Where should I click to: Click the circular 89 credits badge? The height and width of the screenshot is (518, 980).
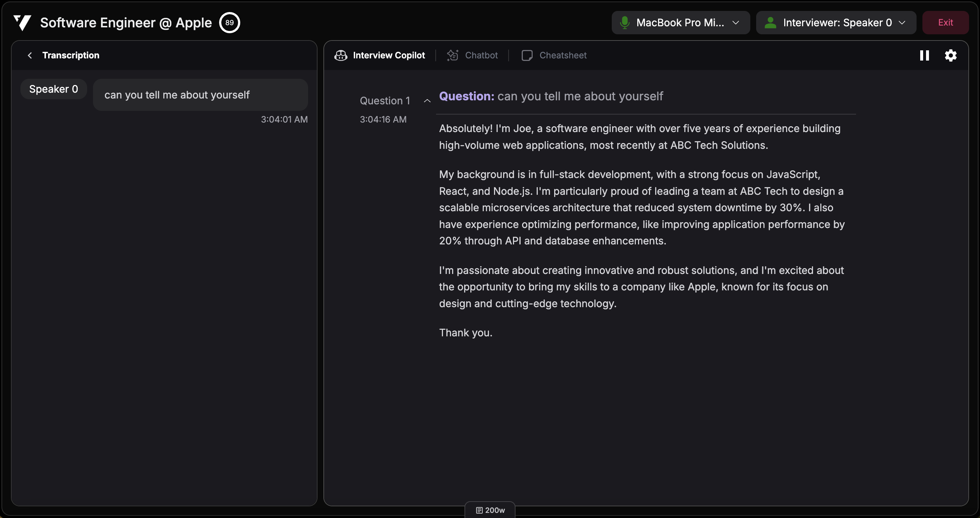pyautogui.click(x=229, y=23)
